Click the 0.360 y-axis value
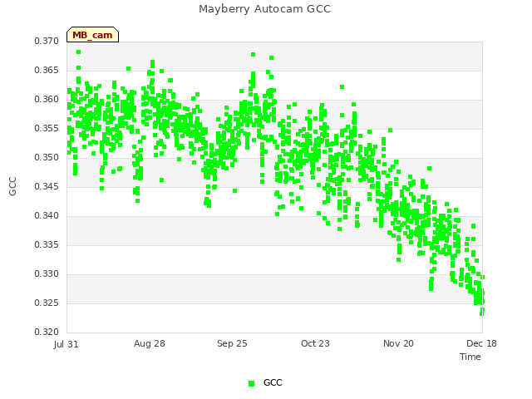 pos(47,100)
